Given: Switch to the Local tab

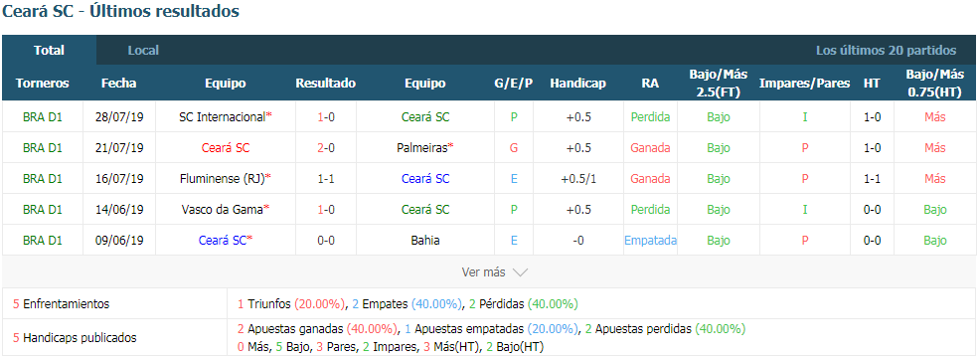Looking at the screenshot, I should click(143, 50).
